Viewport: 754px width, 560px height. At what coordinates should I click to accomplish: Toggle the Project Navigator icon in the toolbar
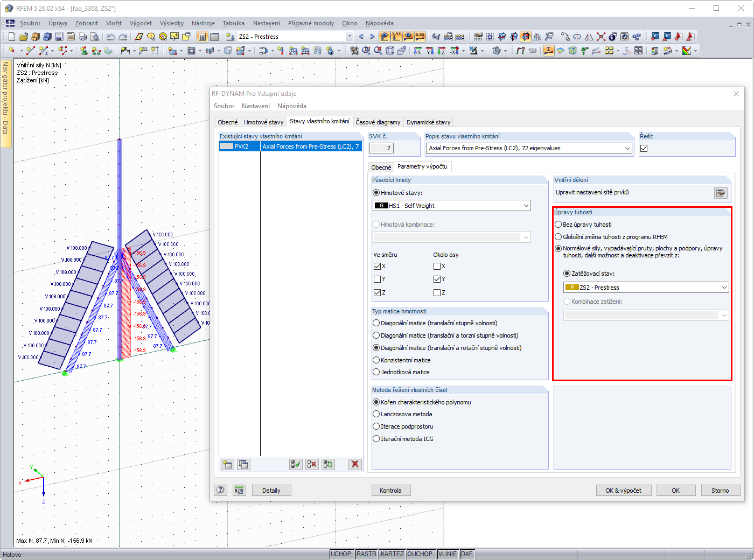(202, 37)
